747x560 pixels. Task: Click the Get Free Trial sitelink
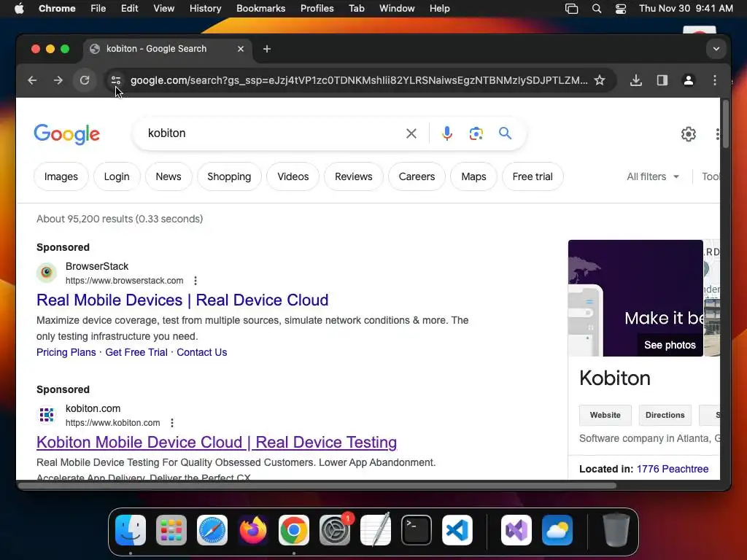point(136,352)
